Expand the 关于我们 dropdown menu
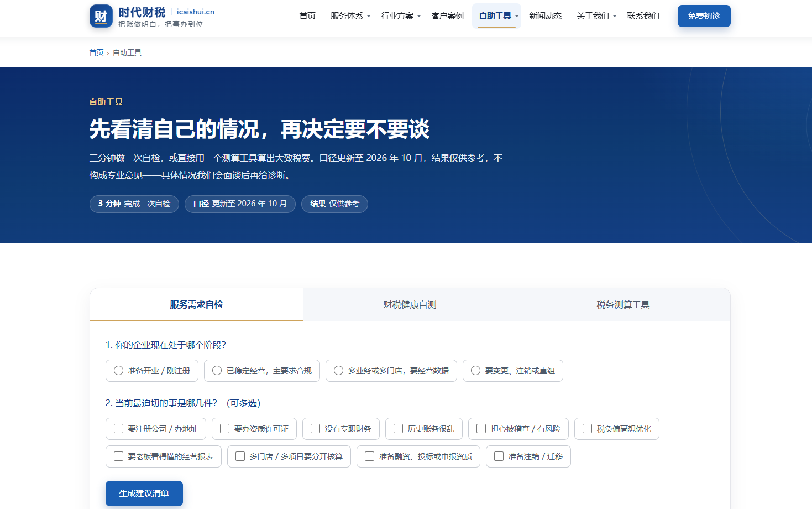Viewport: 812px width, 509px height. tap(596, 16)
